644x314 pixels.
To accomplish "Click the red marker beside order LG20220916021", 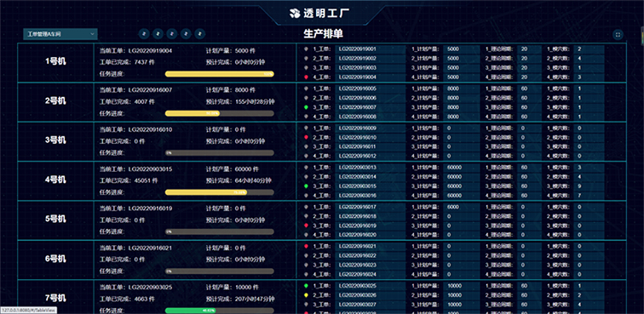I will (x=306, y=246).
